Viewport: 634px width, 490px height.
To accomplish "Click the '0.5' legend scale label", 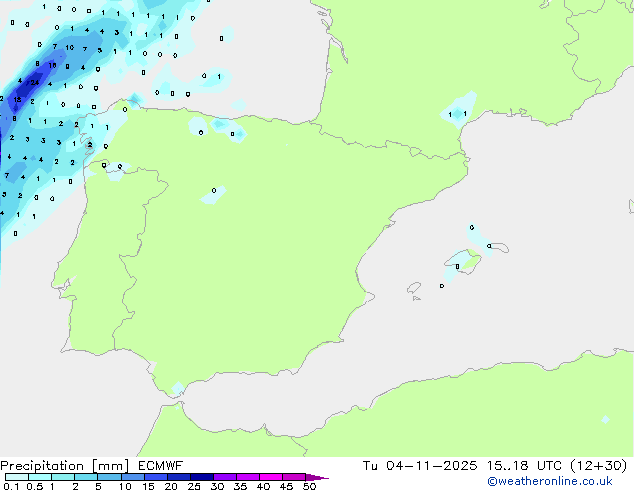I will coord(34,486).
